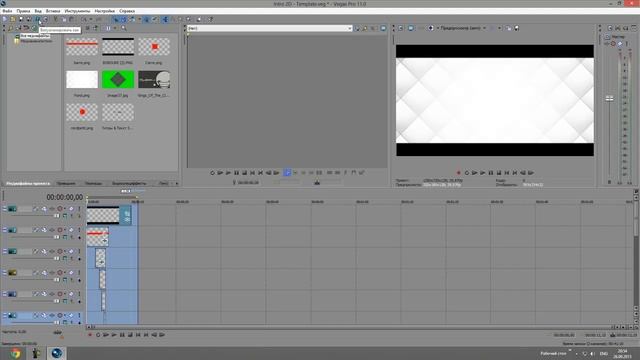Toggle loop playback in timeline transport
This screenshot has width=640, height=360.
tap(98, 335)
